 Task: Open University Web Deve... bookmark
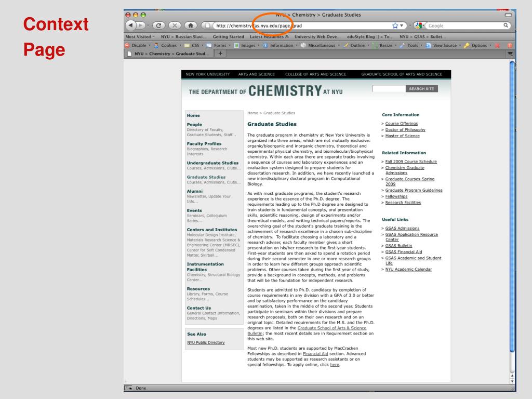click(317, 37)
